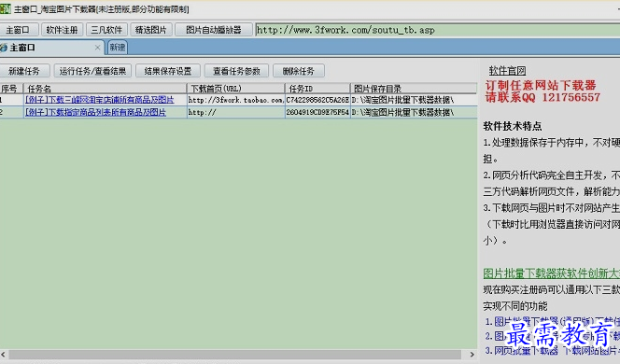Screen dimensions: 620x364
Task: Select save directory cell in row 1
Action: coord(414,100)
